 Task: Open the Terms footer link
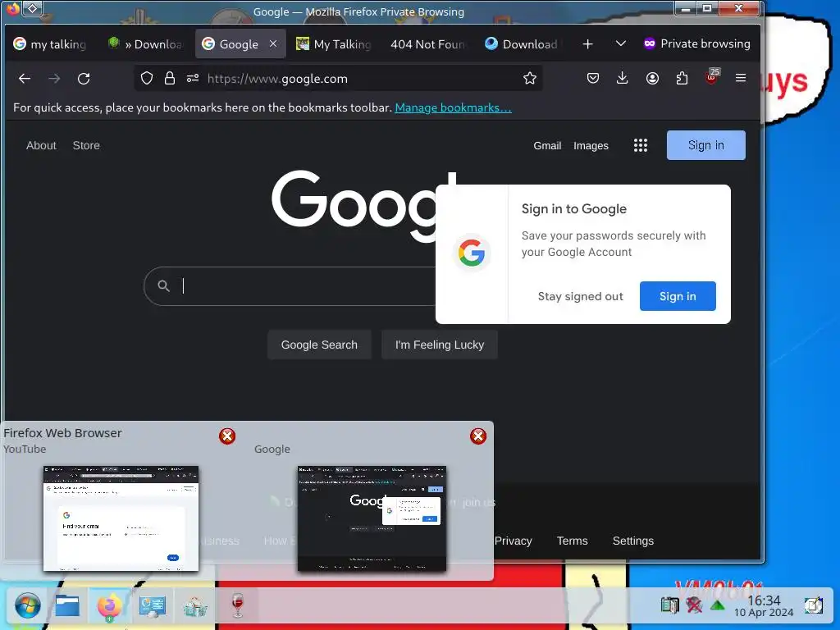click(572, 541)
